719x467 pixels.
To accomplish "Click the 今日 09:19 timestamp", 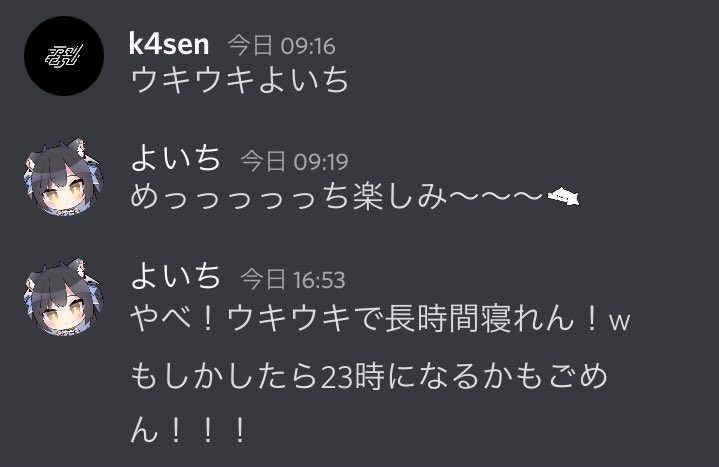I will point(294,161).
